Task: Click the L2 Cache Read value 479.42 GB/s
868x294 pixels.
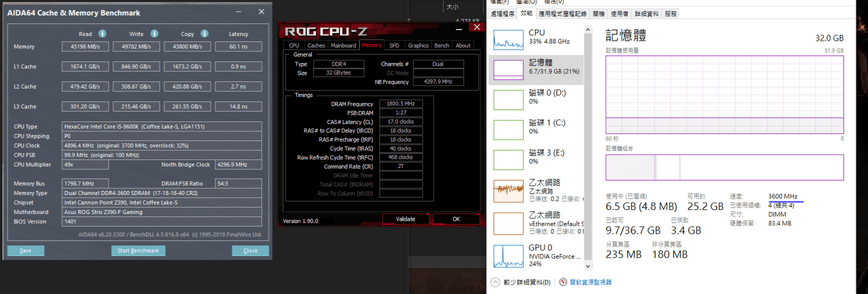Action: [x=87, y=87]
